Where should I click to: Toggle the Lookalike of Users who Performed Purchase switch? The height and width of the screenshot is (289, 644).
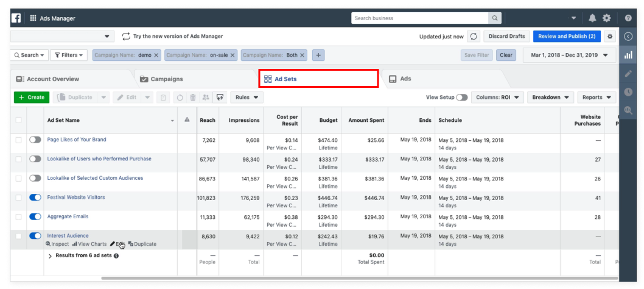35,159
